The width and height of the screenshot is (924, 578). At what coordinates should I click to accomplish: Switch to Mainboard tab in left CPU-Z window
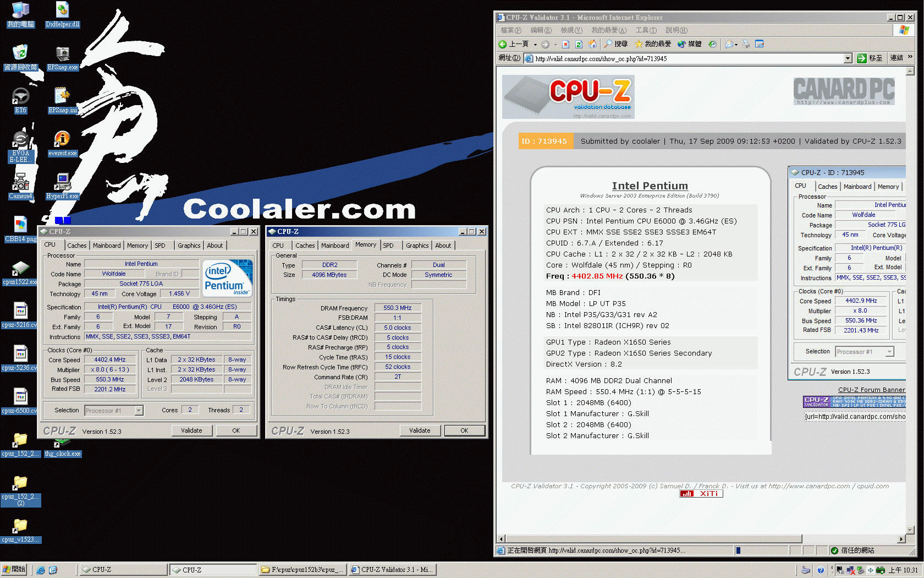(x=107, y=246)
